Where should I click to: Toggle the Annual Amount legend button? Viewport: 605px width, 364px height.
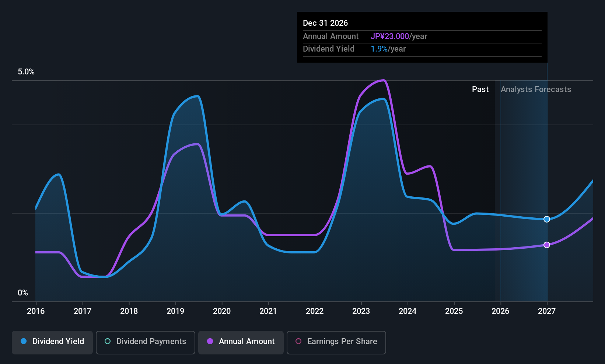241,343
